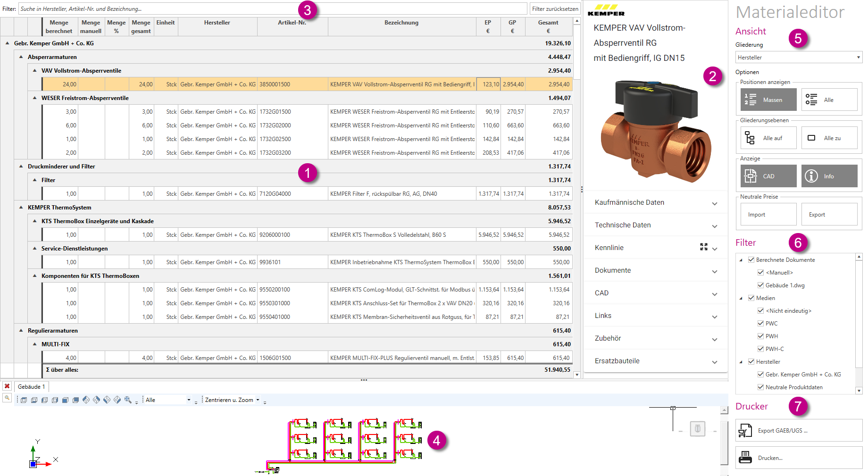Select the row with article number 3850001500

308,84
